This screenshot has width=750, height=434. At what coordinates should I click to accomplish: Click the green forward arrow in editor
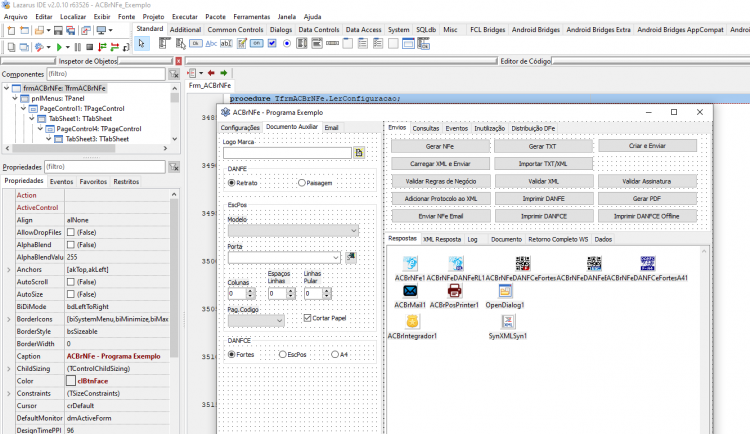coord(223,73)
